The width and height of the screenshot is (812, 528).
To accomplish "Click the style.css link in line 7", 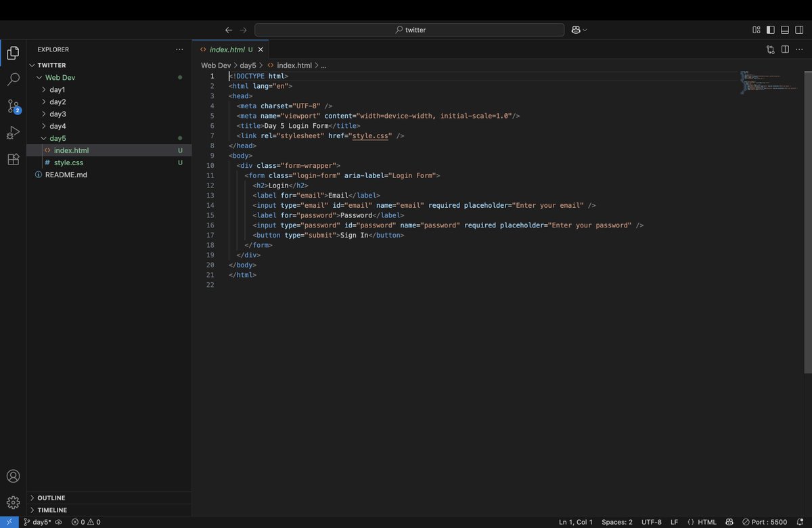I will 369,135.
